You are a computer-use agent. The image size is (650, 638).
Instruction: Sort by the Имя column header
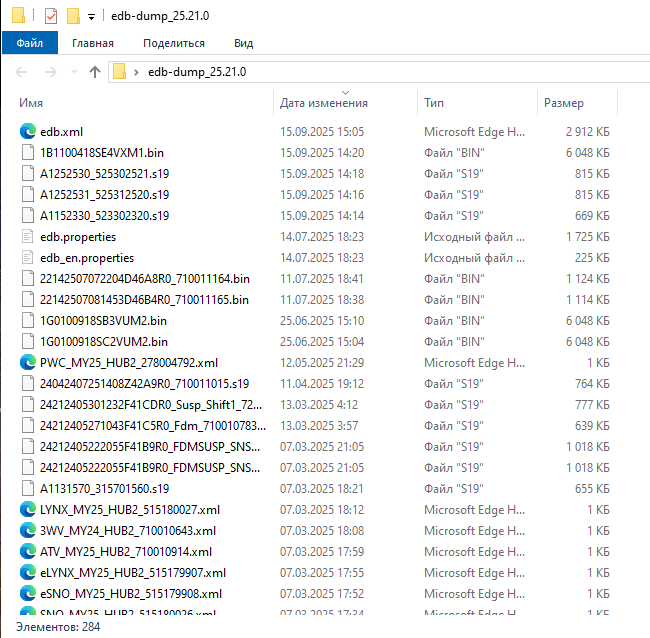tap(31, 103)
